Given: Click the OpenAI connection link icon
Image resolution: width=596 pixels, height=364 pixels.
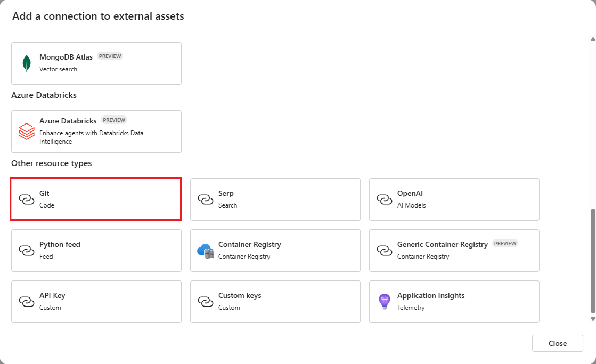Looking at the screenshot, I should 385,199.
